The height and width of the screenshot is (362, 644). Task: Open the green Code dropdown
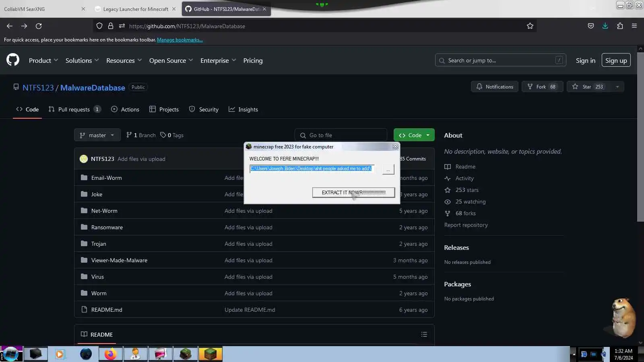[414, 135]
